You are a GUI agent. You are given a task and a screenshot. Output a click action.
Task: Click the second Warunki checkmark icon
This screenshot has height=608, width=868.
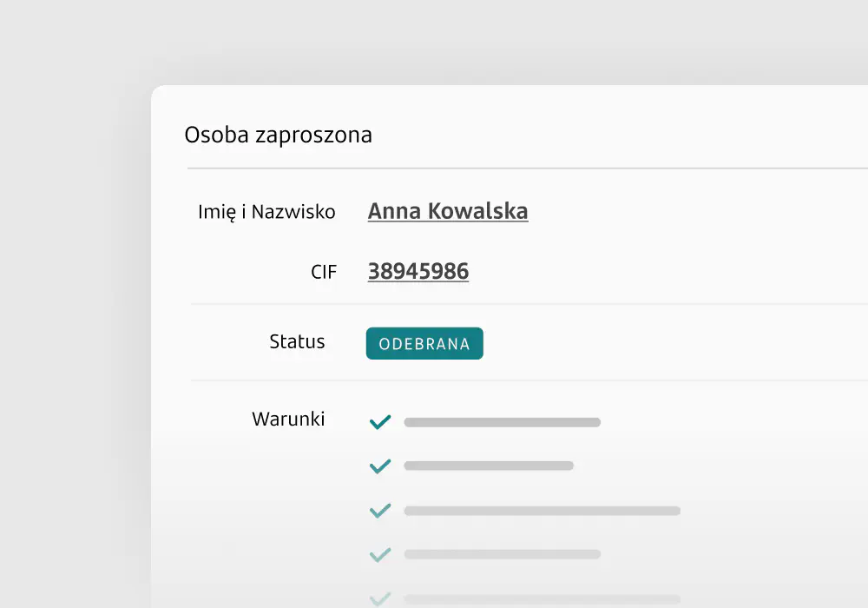(380, 466)
